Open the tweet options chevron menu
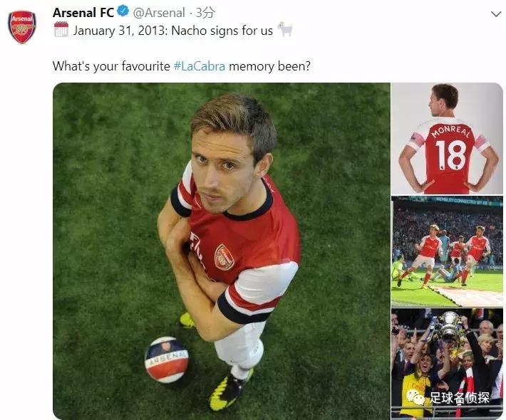The width and height of the screenshot is (506, 420). point(496,14)
